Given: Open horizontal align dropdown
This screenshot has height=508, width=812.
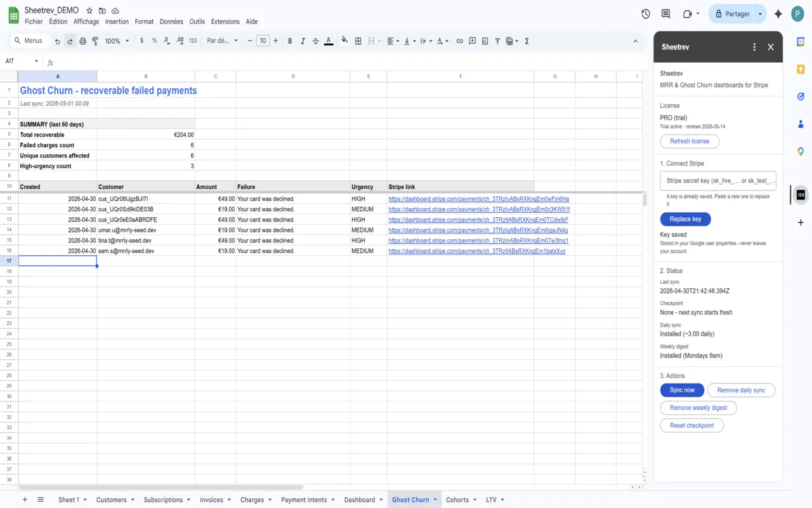Looking at the screenshot, I should pos(393,41).
